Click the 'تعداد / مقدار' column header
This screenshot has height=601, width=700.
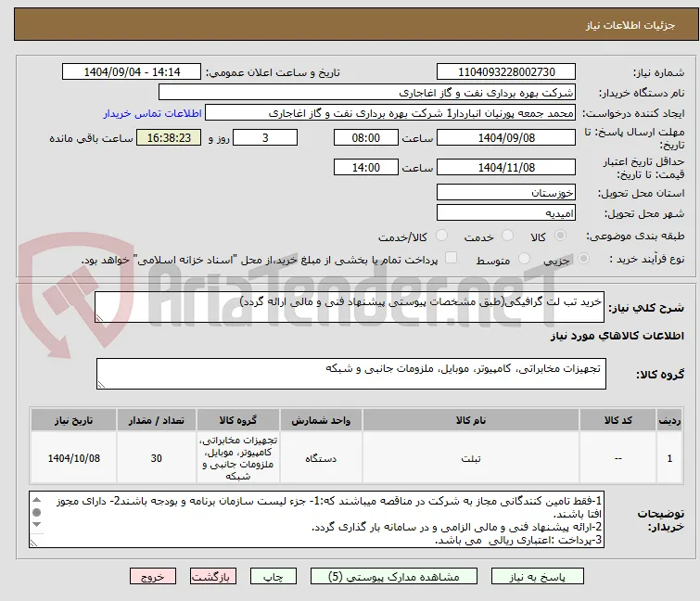tap(157, 420)
